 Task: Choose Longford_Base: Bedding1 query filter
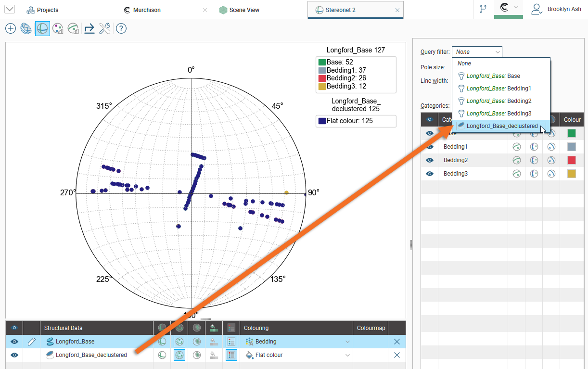501,89
